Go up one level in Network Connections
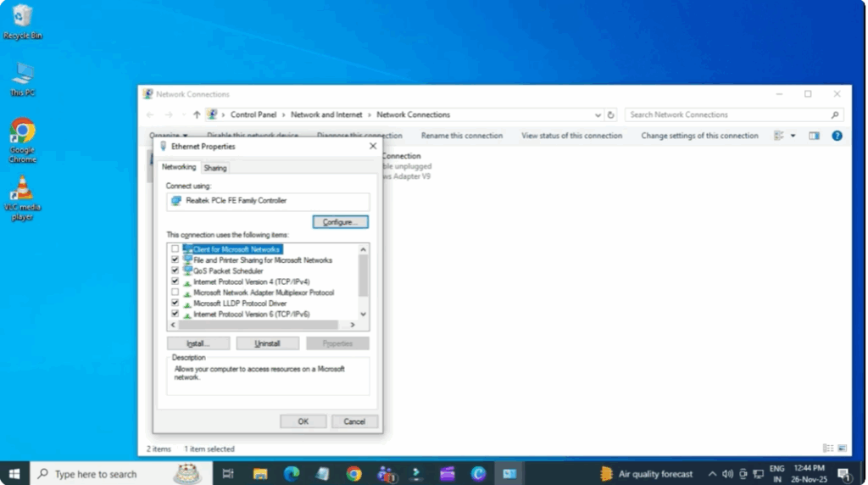Image resolution: width=868 pixels, height=485 pixels. (197, 114)
